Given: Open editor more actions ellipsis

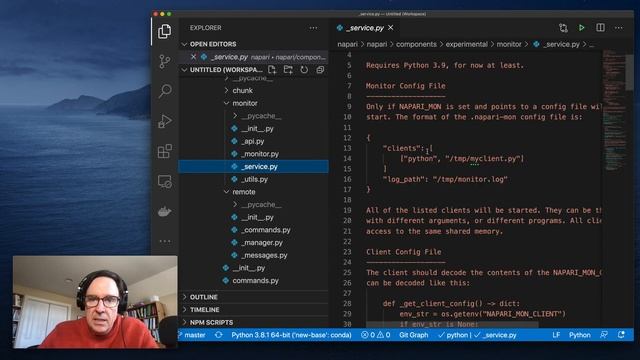Looking at the screenshot, I should coord(619,28).
